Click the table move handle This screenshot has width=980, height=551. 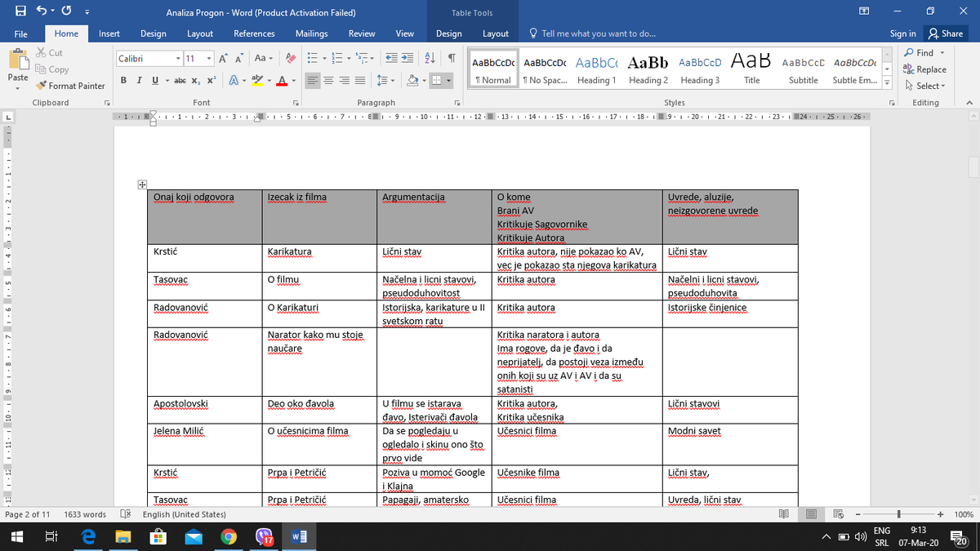[x=142, y=185]
